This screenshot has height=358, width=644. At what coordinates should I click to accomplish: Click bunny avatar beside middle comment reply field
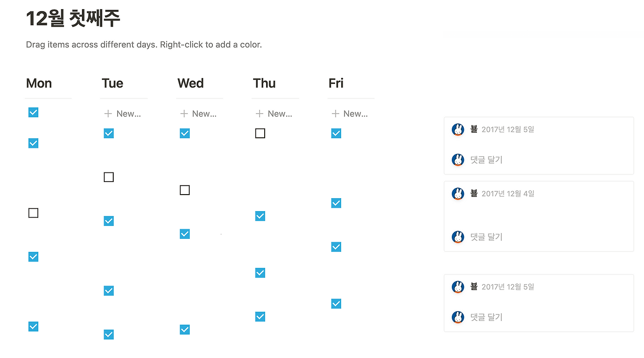point(458,237)
